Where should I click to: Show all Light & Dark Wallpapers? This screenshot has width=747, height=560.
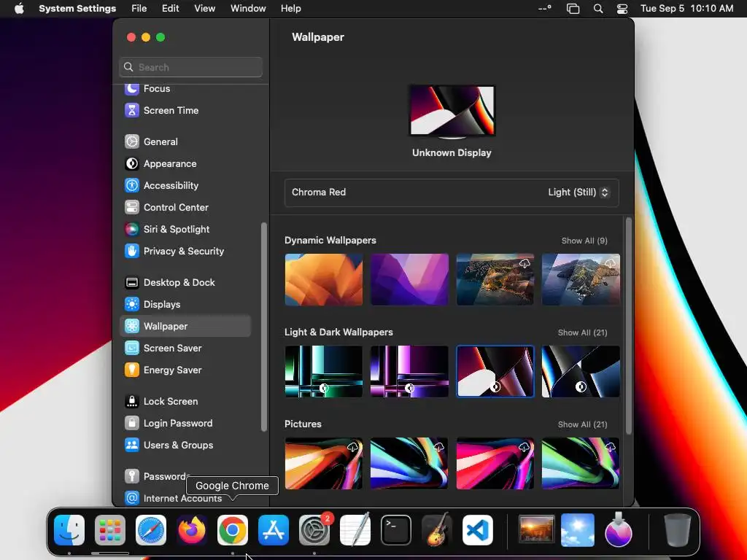click(x=582, y=332)
